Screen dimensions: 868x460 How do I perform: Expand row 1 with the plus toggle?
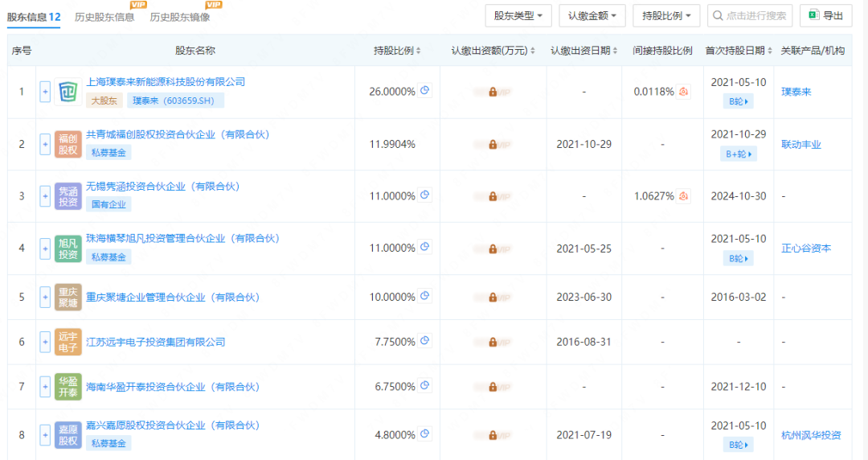tap(45, 92)
